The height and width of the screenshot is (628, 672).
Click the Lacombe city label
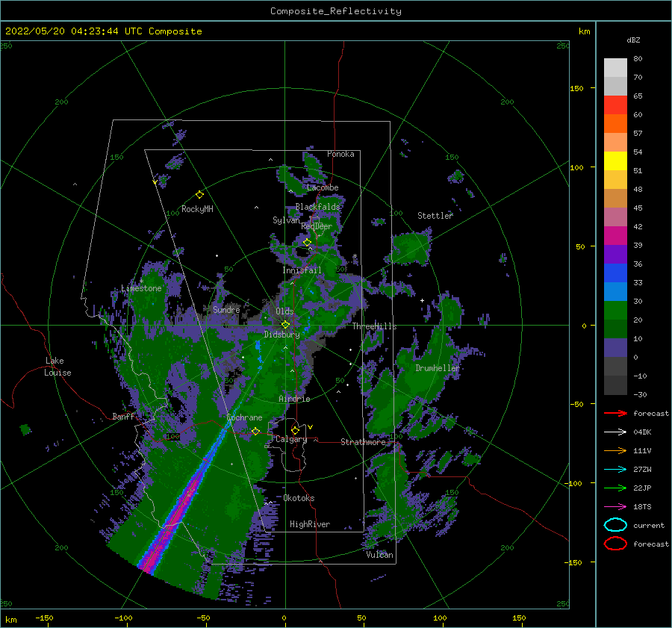pos(323,187)
